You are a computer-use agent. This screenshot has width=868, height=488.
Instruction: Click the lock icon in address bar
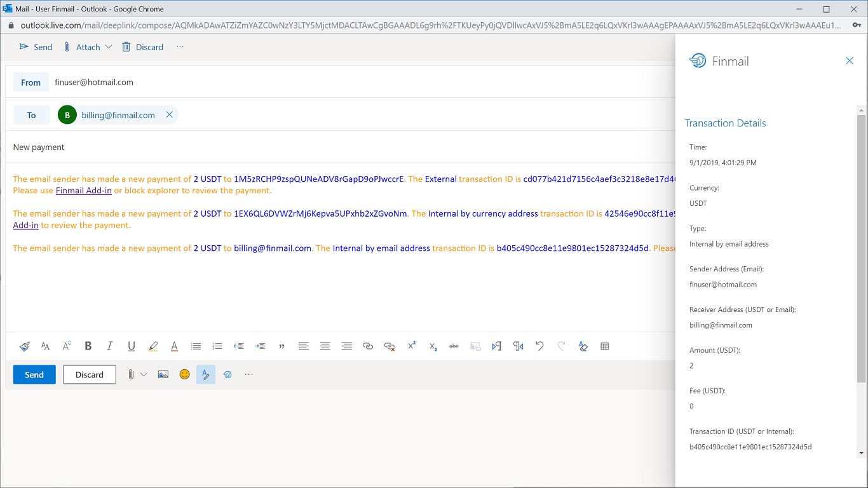coord(11,25)
